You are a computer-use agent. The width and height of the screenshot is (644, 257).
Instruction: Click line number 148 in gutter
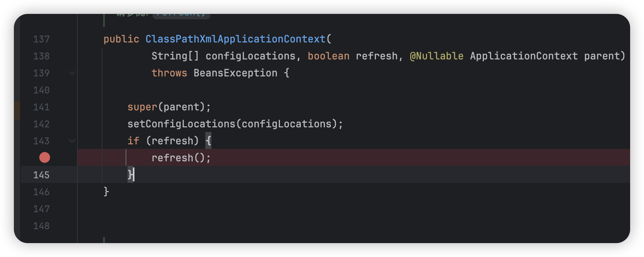click(41, 226)
